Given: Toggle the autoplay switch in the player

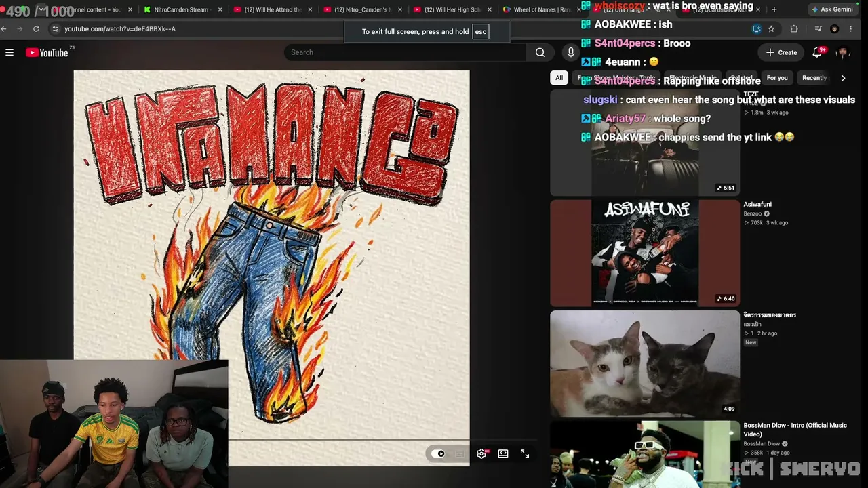Looking at the screenshot, I should [x=439, y=453].
